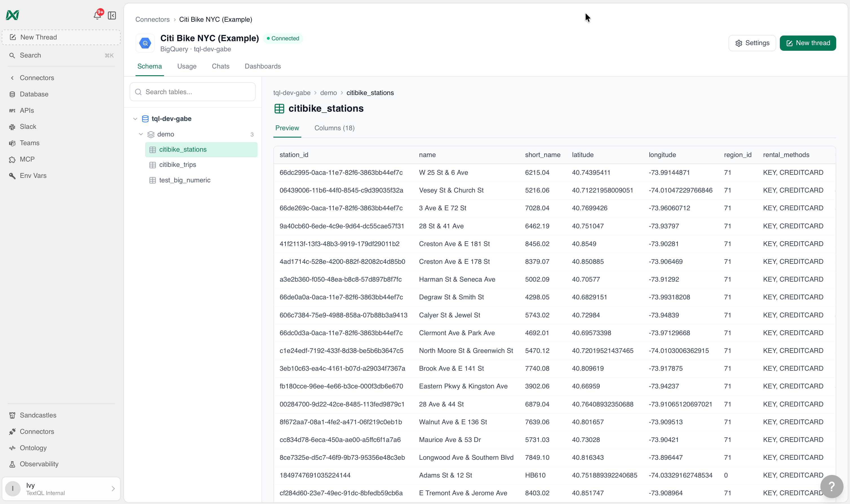Switch to the Preview tab
Viewport: 850px width, 504px height.
point(287,128)
